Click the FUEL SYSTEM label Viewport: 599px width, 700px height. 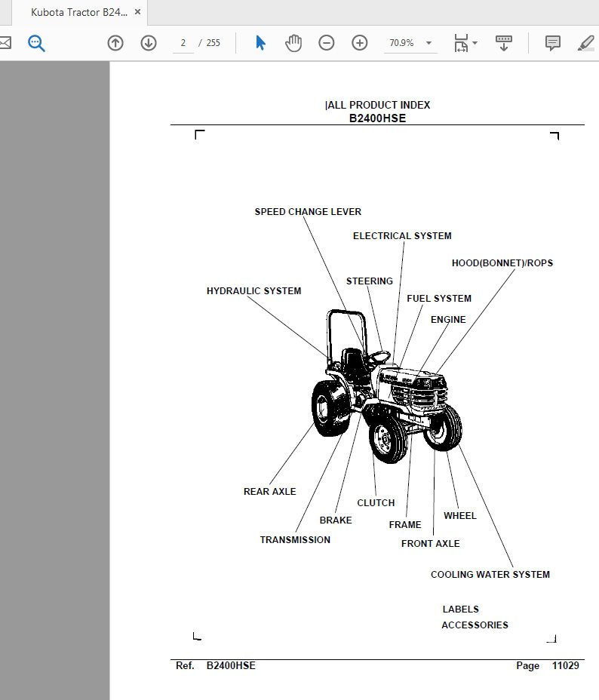pyautogui.click(x=439, y=298)
